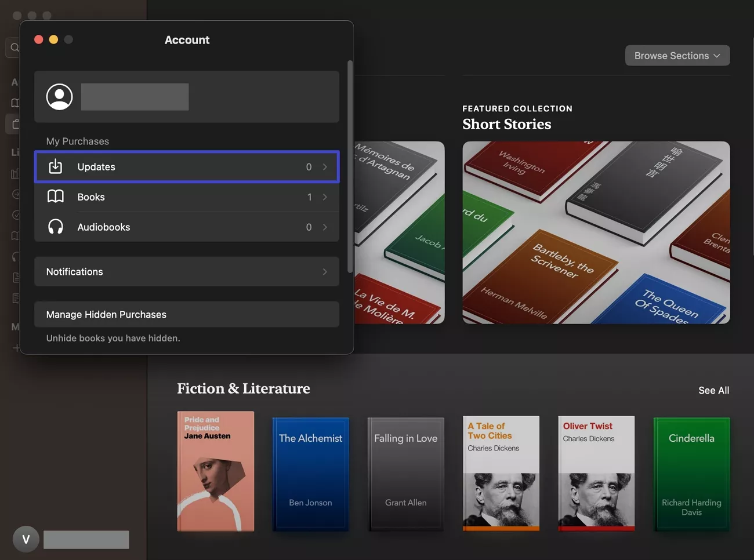Select the Book Store icon in the sidebar

16,123
